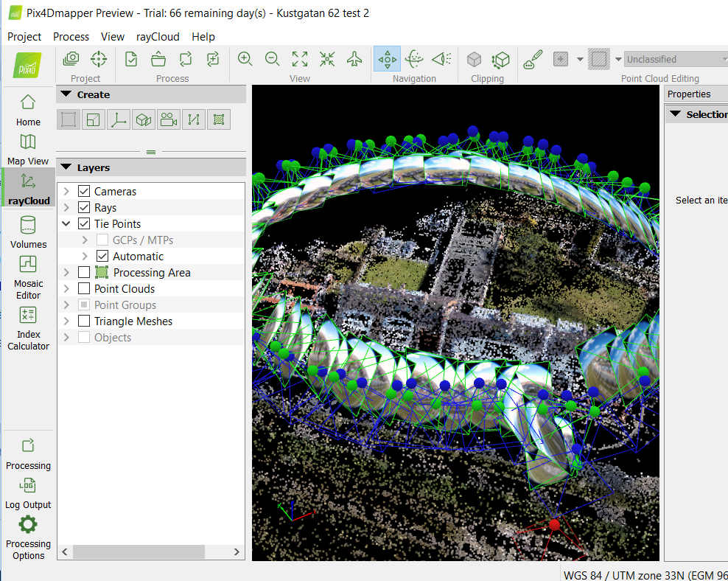
Task: Click the Rematch and Optimize icon
Action: tap(213, 59)
